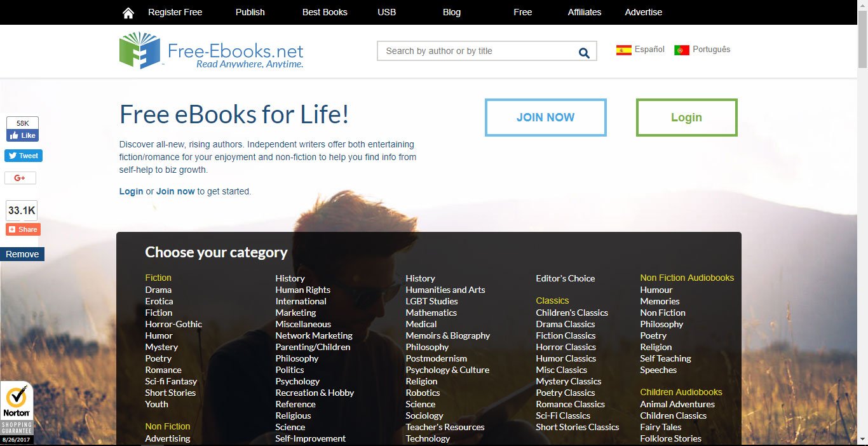Click the home icon in the navigation bar

pyautogui.click(x=128, y=12)
